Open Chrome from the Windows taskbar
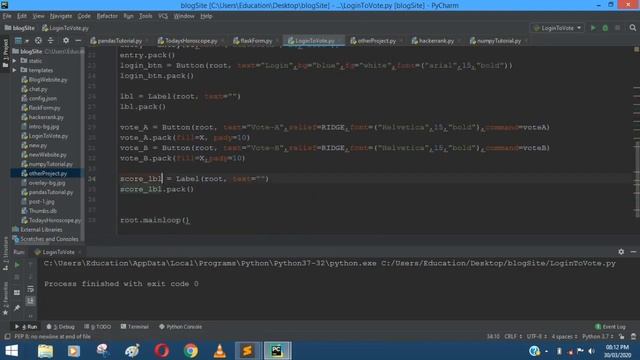Screen dimensions: 640x360 tap(191, 351)
